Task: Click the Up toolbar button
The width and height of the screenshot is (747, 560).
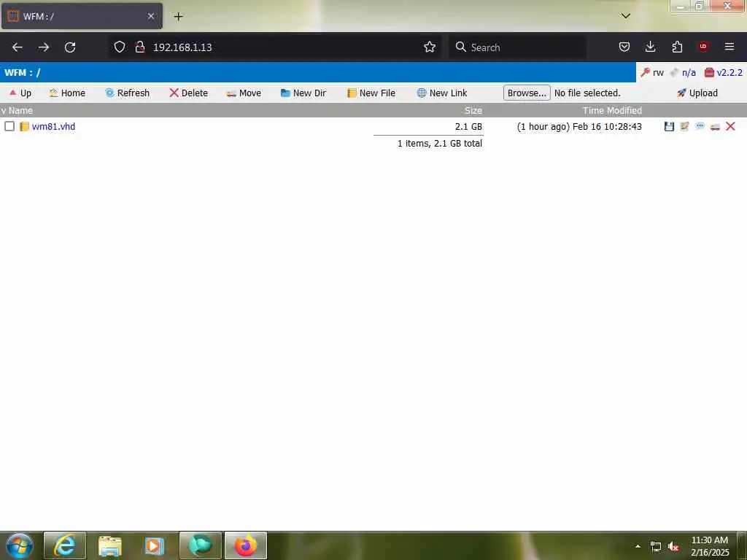Action: [x=20, y=93]
